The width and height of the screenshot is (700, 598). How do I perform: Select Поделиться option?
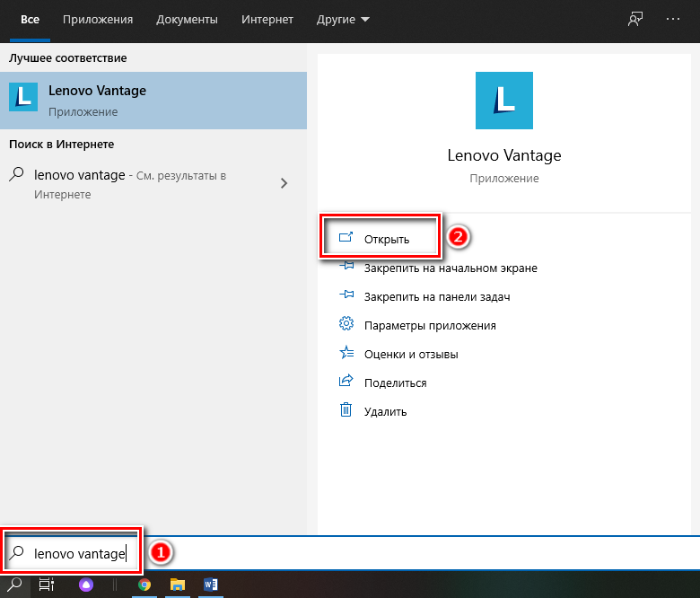[395, 383]
